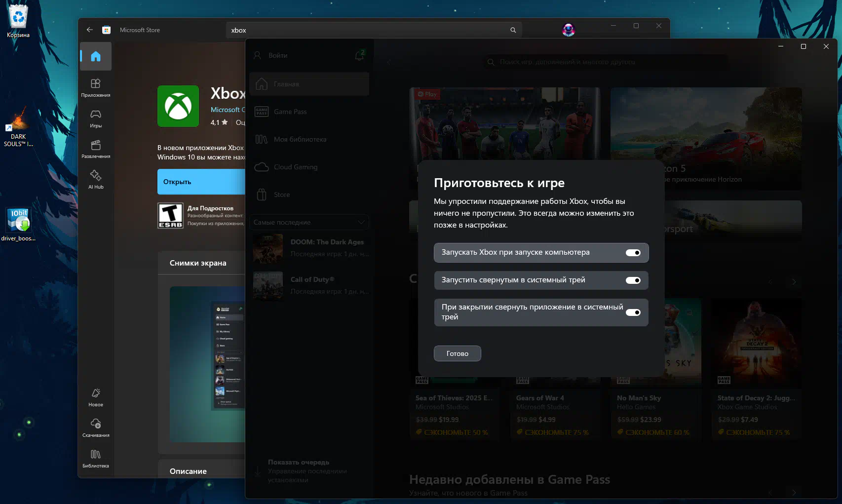
Task: Open Библиотека in Microsoft Store sidebar
Action: coord(96,458)
